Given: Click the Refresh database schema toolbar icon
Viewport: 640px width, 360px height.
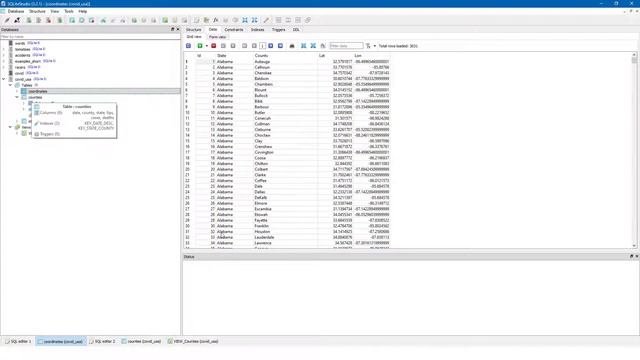Looking at the screenshot, I should tap(60, 20).
